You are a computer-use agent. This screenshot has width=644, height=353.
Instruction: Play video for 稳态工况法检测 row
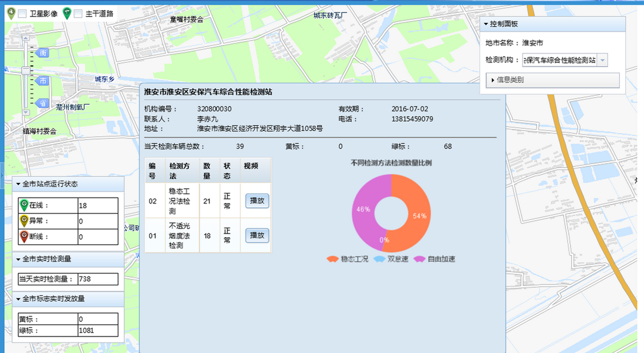(257, 201)
